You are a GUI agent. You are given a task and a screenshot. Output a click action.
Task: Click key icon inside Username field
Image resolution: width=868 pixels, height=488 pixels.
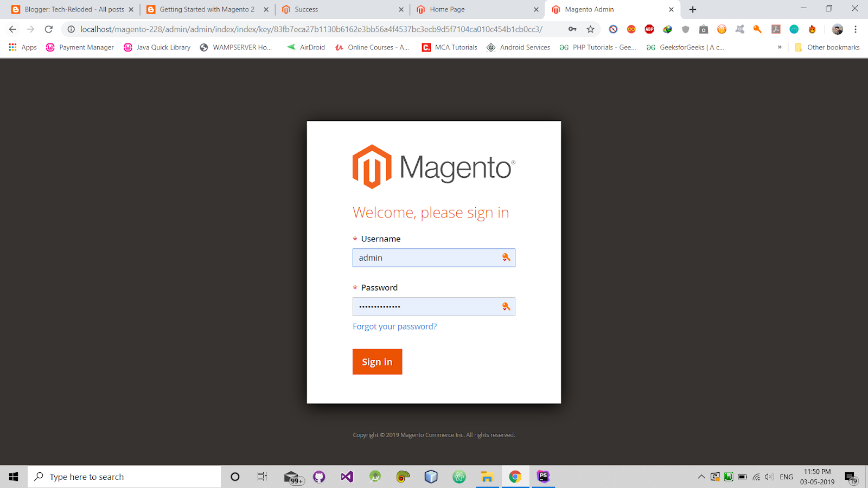tap(506, 258)
